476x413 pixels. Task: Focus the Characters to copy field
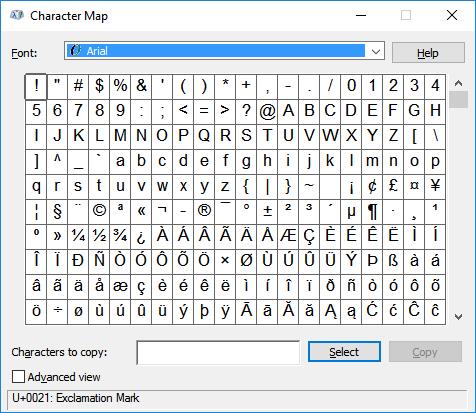218,352
